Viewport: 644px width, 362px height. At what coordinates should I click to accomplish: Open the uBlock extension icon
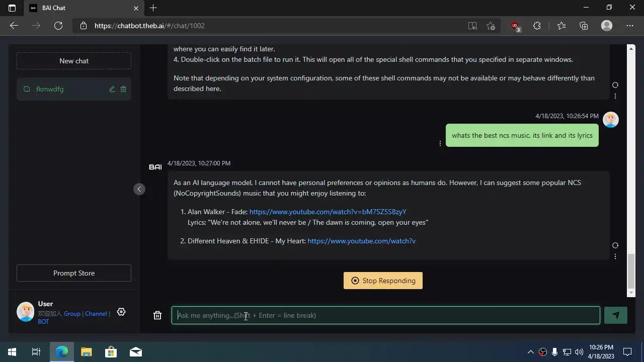pos(515,26)
